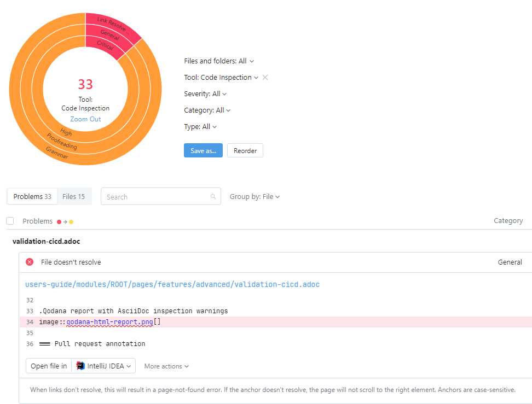
Task: Select the General segment of the sunburst chart
Action: (x=109, y=35)
